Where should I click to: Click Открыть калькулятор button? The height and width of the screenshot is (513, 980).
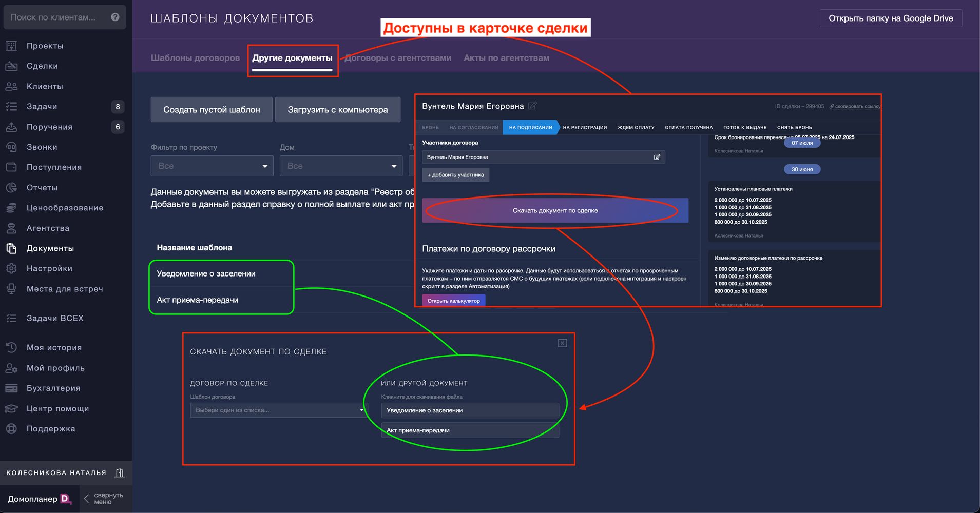pos(454,301)
